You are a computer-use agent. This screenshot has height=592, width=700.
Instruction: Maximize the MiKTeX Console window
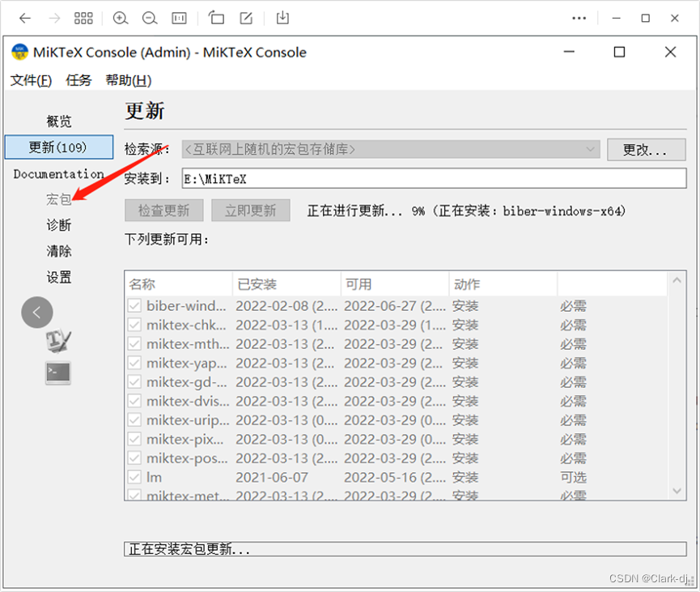[619, 52]
